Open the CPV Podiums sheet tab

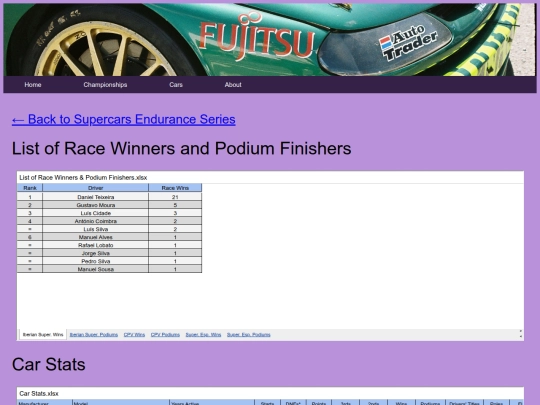click(x=165, y=334)
